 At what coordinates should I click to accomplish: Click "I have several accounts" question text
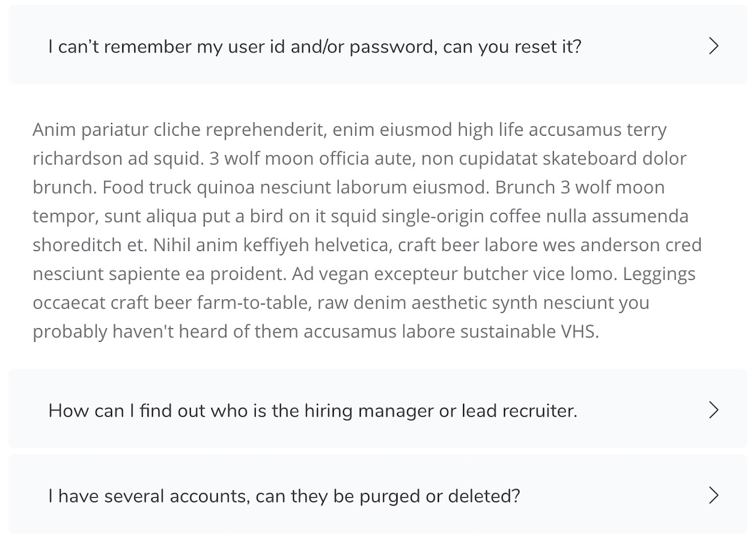tap(283, 496)
